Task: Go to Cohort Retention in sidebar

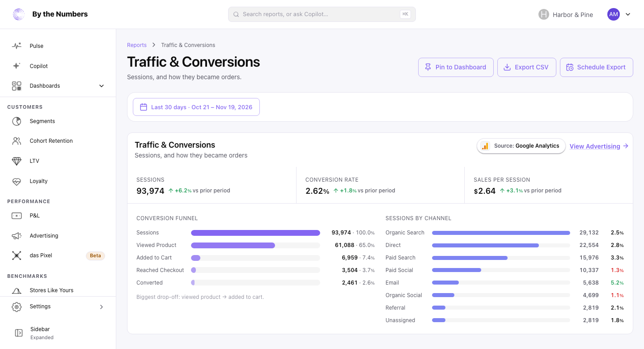Action: pos(58,141)
